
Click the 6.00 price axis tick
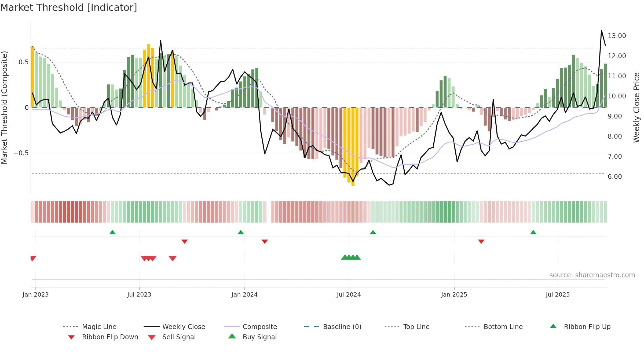pos(615,176)
